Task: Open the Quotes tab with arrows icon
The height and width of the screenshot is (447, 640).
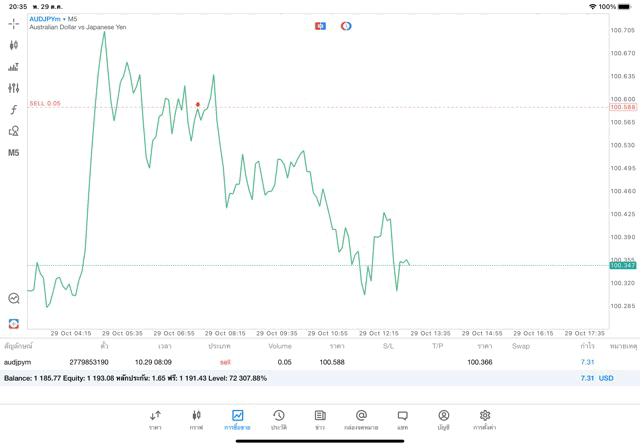Action: click(x=155, y=420)
